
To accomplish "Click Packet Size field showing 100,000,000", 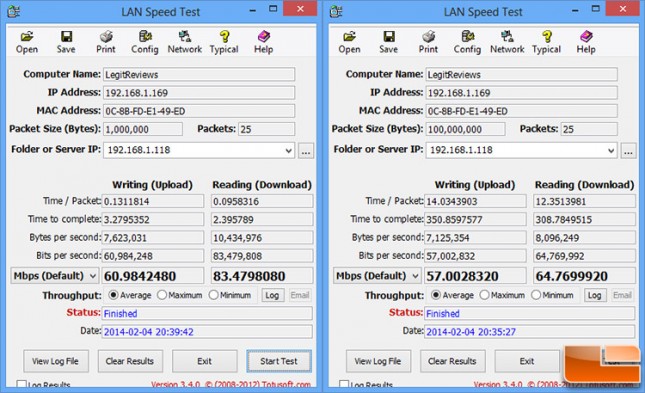I will (x=465, y=129).
